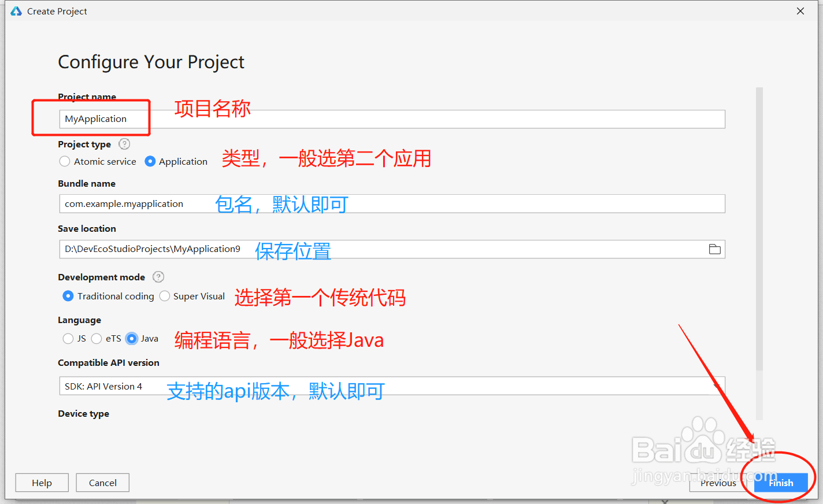Select eTS as the language
Image resolution: width=823 pixels, height=504 pixels.
[x=97, y=339]
